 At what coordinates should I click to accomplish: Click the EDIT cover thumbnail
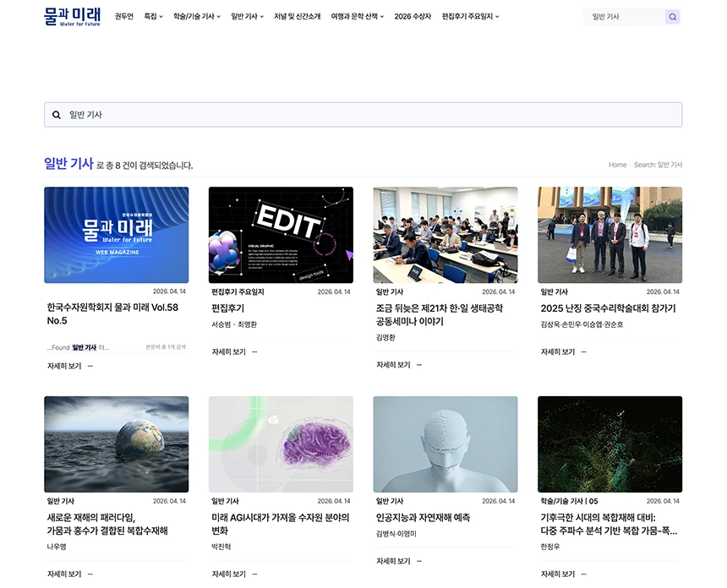coord(281,234)
